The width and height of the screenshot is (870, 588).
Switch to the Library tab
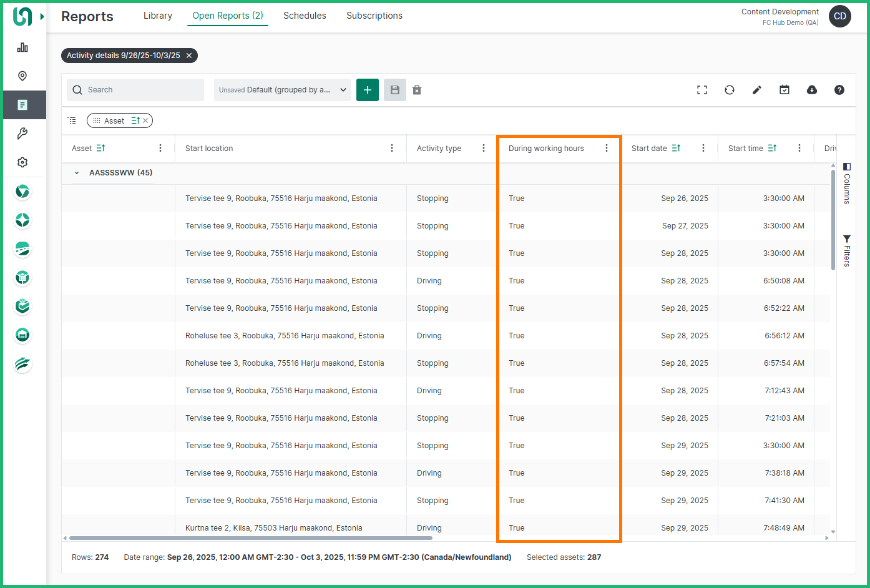tap(158, 16)
